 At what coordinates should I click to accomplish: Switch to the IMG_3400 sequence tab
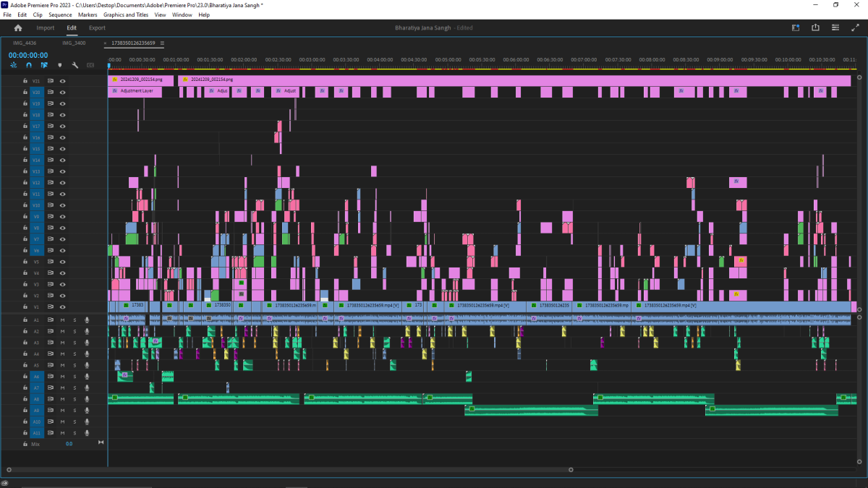[x=74, y=43]
